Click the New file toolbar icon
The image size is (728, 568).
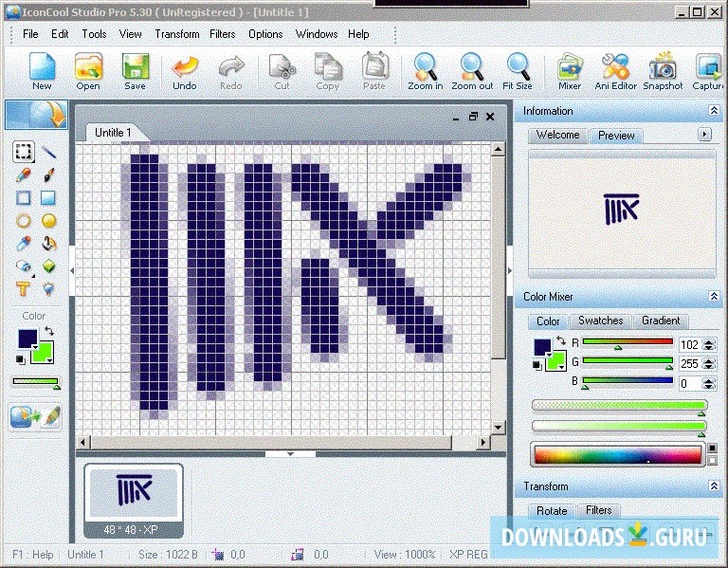click(x=42, y=71)
